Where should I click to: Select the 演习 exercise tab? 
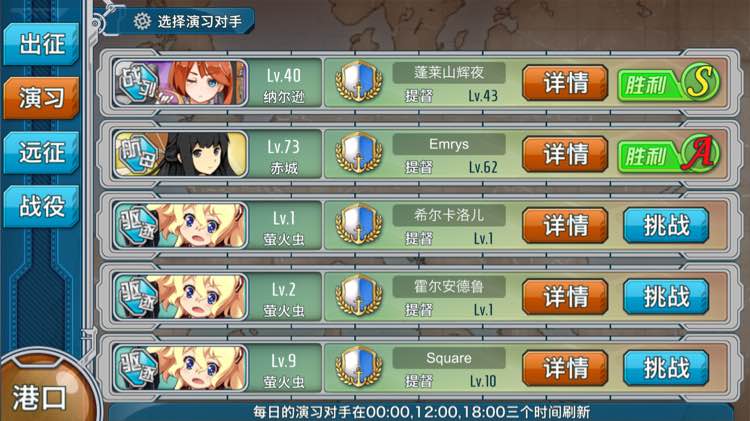click(x=41, y=98)
